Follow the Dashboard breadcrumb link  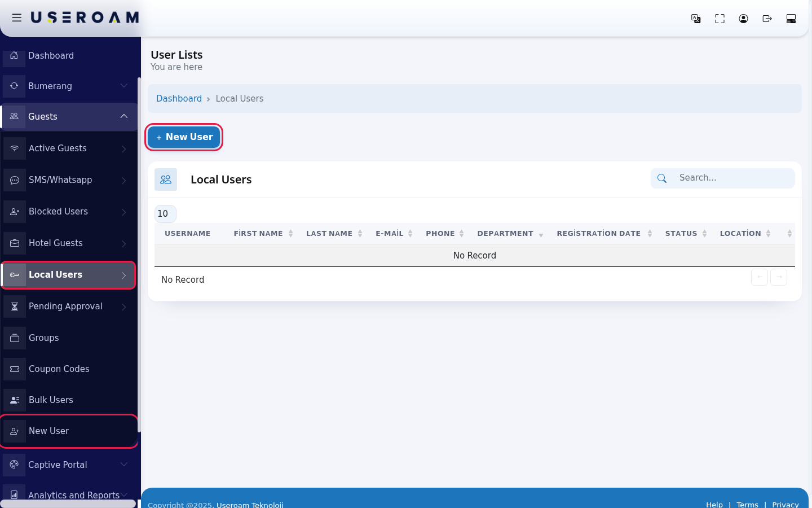click(179, 98)
